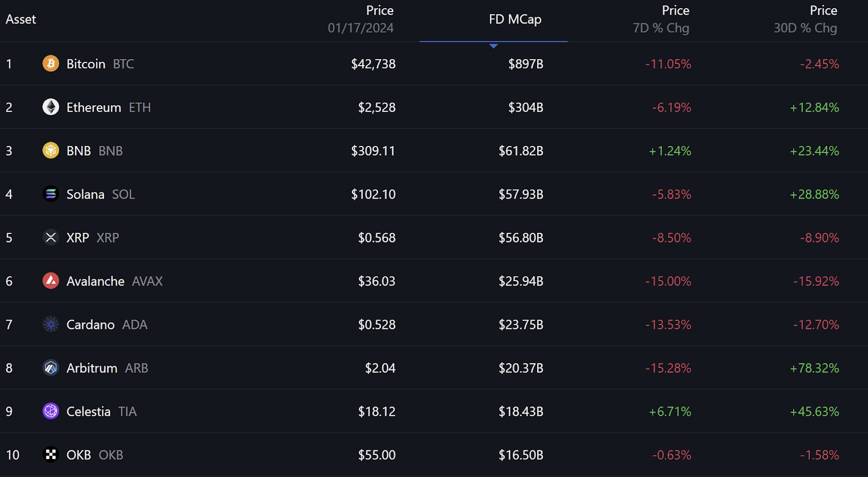
Task: Sort by FD MCap column header
Action: pos(515,19)
